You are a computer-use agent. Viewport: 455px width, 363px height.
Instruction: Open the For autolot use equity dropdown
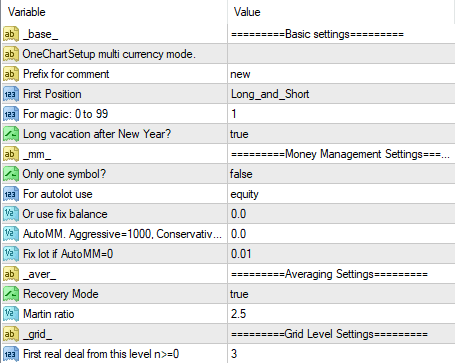[x=341, y=194]
